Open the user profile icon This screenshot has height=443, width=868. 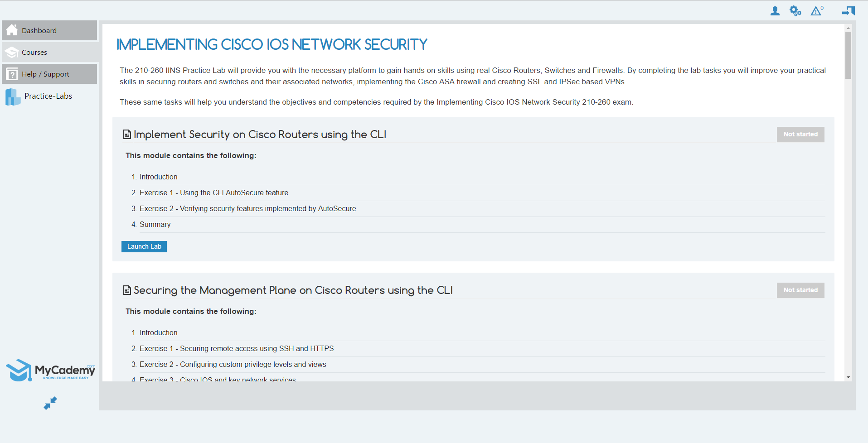click(x=774, y=10)
